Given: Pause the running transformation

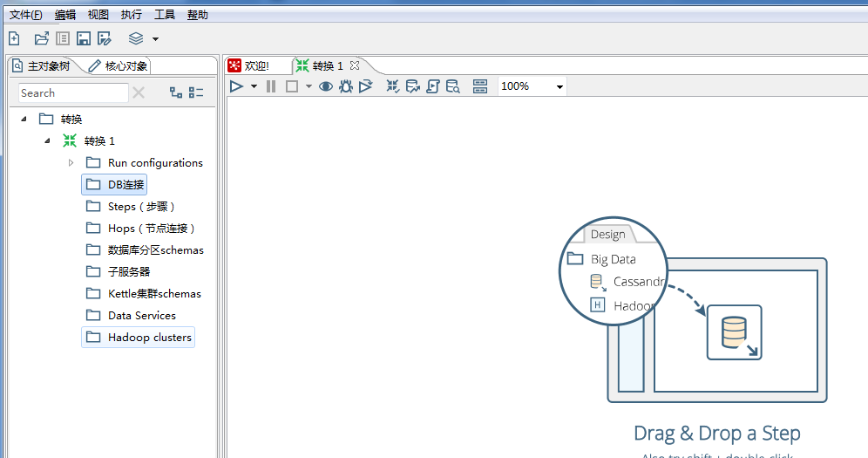Looking at the screenshot, I should click(x=271, y=86).
